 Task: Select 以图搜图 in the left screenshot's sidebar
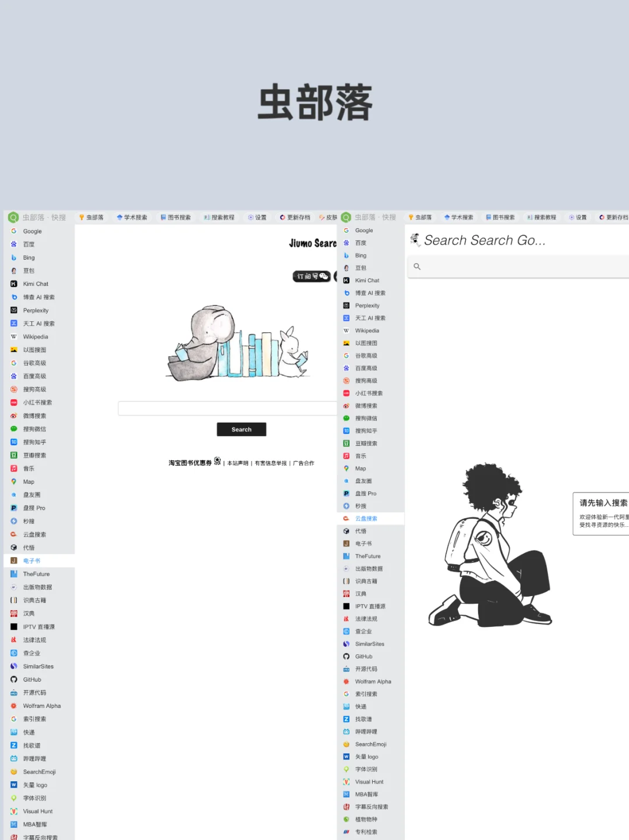coord(39,350)
